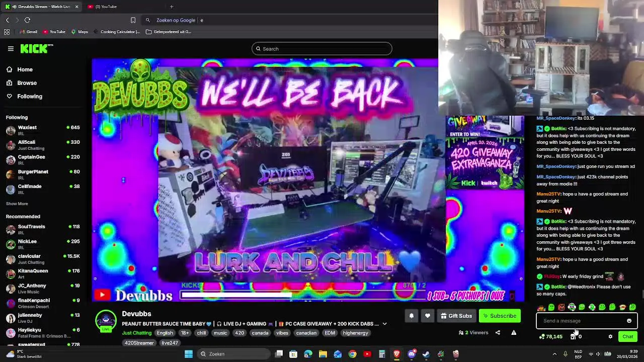Open Hayliekyu recommended channel
Image resolution: width=644 pixels, height=362 pixels.
43,332
